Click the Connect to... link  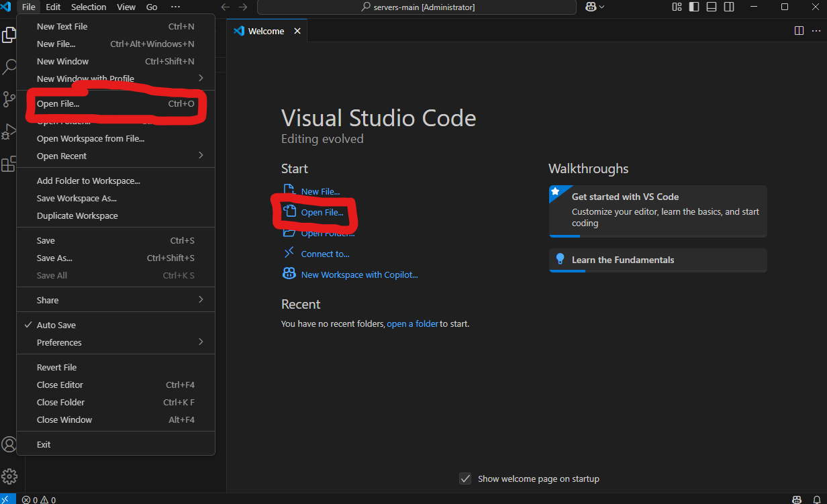pyautogui.click(x=325, y=254)
